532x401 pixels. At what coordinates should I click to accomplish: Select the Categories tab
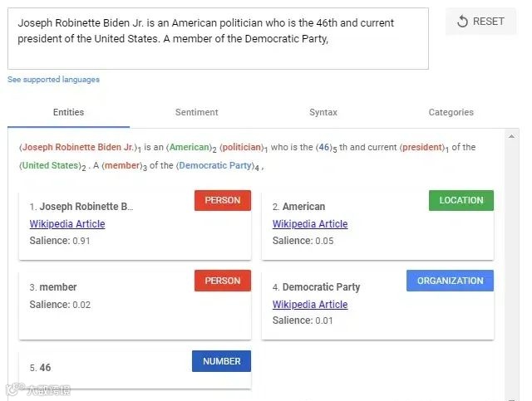click(451, 112)
